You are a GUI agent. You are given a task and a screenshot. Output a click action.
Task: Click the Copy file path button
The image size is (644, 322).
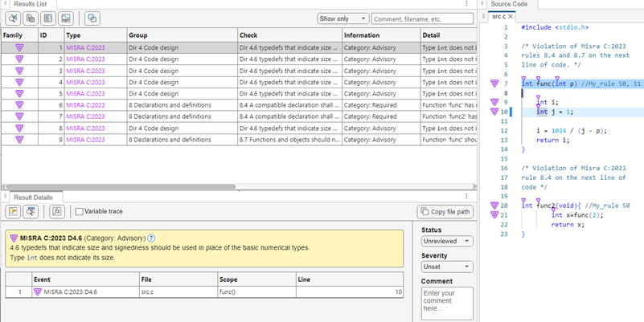pyautogui.click(x=445, y=212)
